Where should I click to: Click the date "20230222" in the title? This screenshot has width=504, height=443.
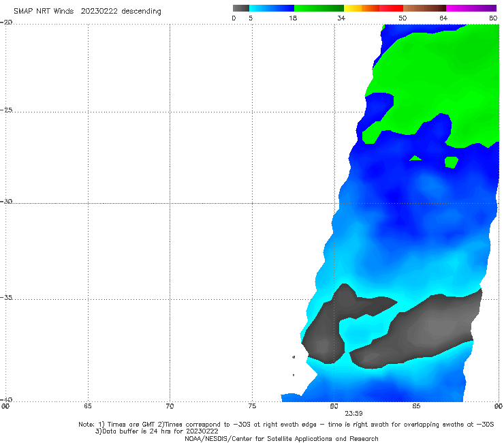point(99,12)
